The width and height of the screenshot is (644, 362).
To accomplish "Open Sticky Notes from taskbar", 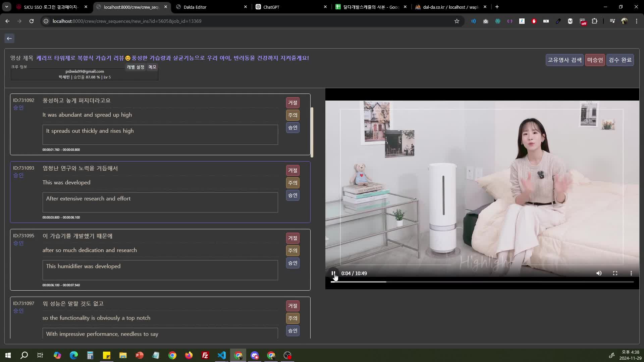I will click(x=107, y=355).
